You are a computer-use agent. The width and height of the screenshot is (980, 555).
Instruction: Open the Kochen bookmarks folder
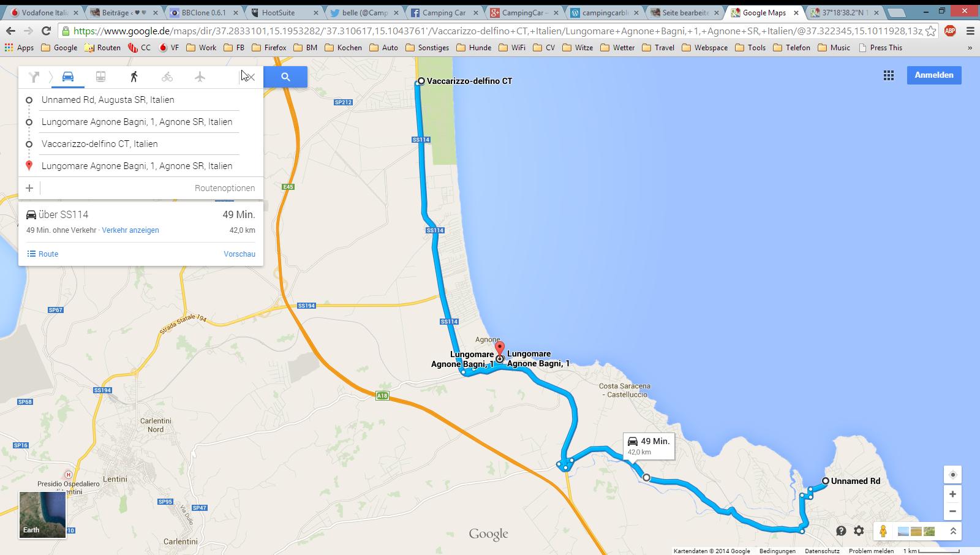point(343,48)
